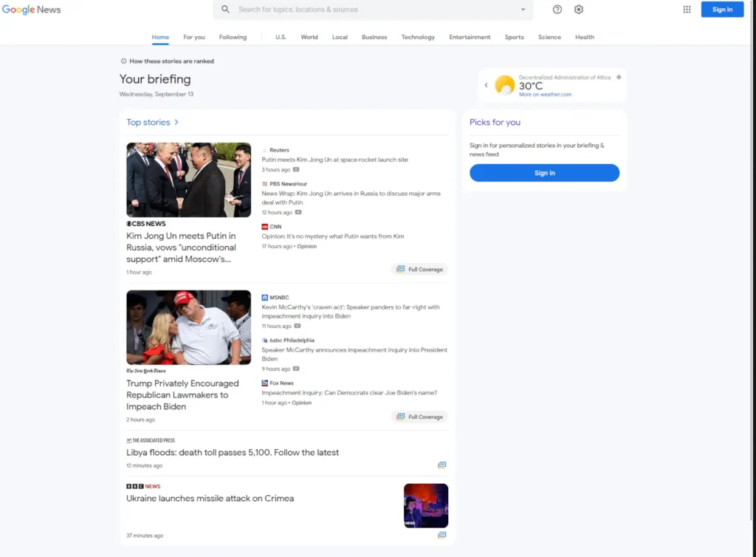The image size is (756, 557).
Task: Click the weather previous arrow chevron
Action: 486,86
